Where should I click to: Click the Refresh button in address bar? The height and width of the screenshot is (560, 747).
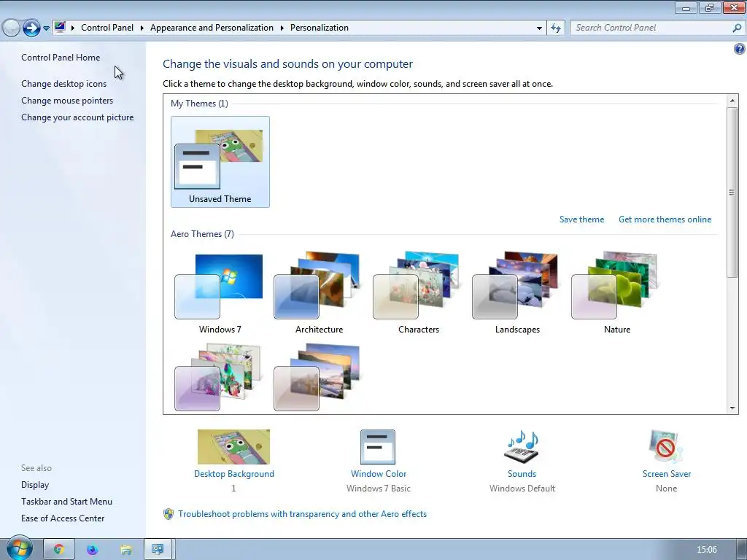[556, 28]
